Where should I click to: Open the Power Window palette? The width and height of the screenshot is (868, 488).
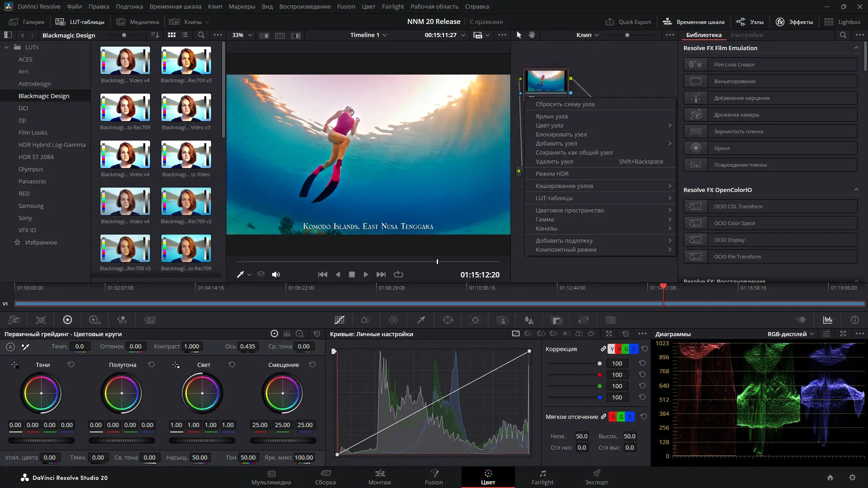(x=448, y=320)
